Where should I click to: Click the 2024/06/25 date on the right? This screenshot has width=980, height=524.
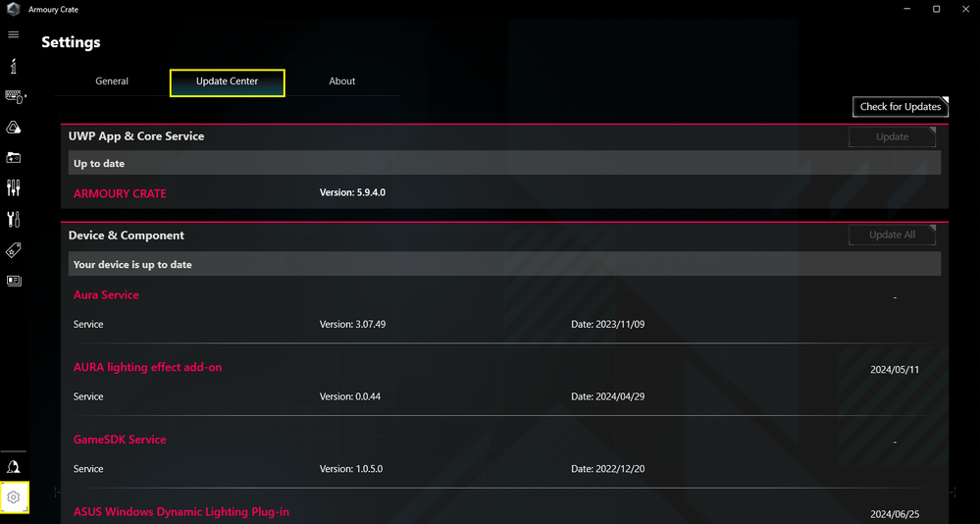click(x=895, y=514)
